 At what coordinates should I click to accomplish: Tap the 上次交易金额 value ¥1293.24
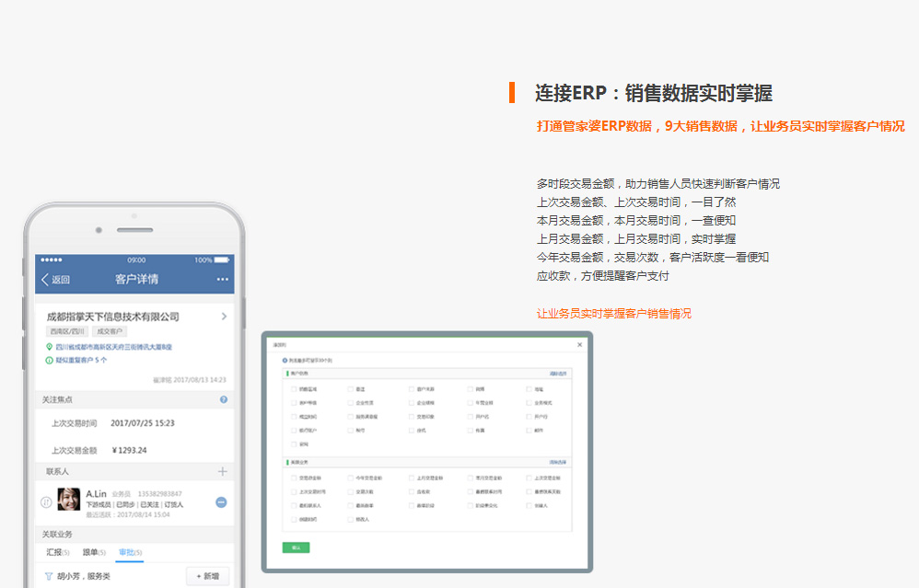[x=129, y=450]
